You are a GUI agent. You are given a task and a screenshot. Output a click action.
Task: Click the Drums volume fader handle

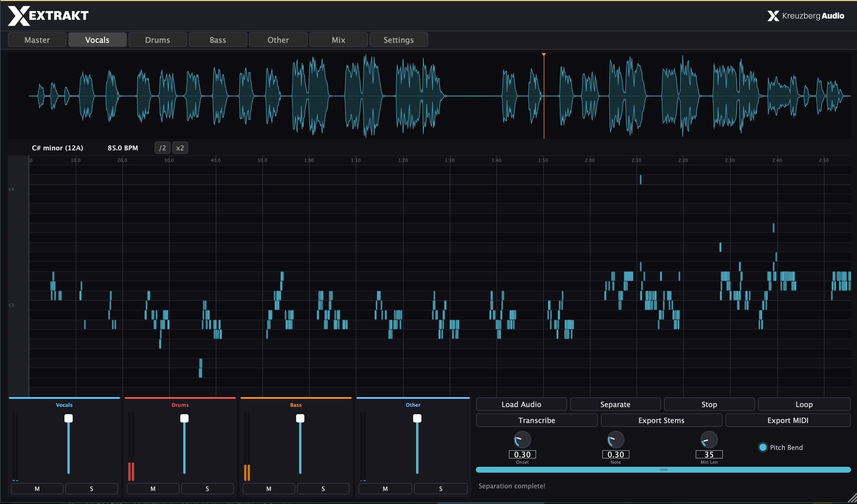[184, 418]
